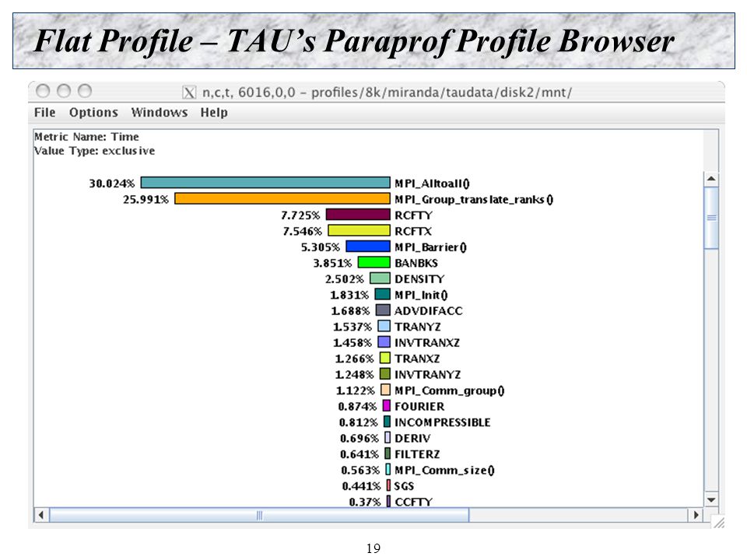Viewport: 747px width, 560px height.
Task: Select the MPI_Alltoall() function label
Action: pos(432,184)
